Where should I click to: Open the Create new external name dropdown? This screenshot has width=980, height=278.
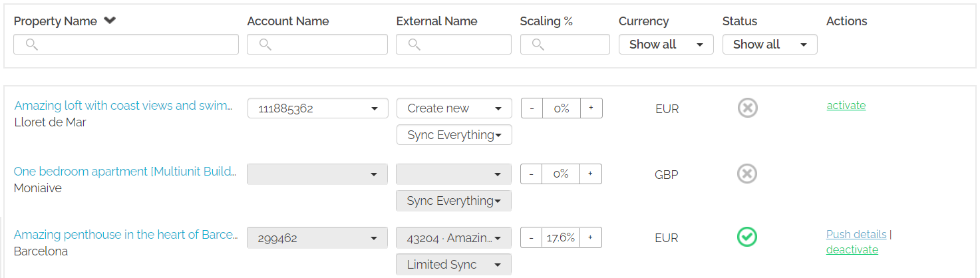[x=454, y=108]
